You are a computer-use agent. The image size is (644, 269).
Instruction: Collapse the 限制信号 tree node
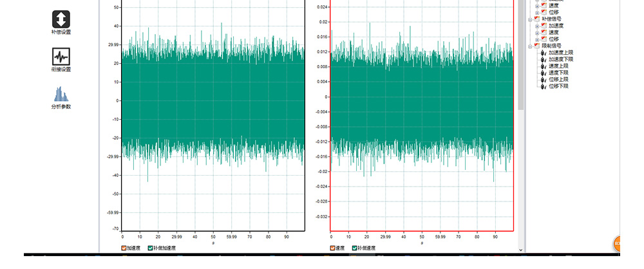529,46
